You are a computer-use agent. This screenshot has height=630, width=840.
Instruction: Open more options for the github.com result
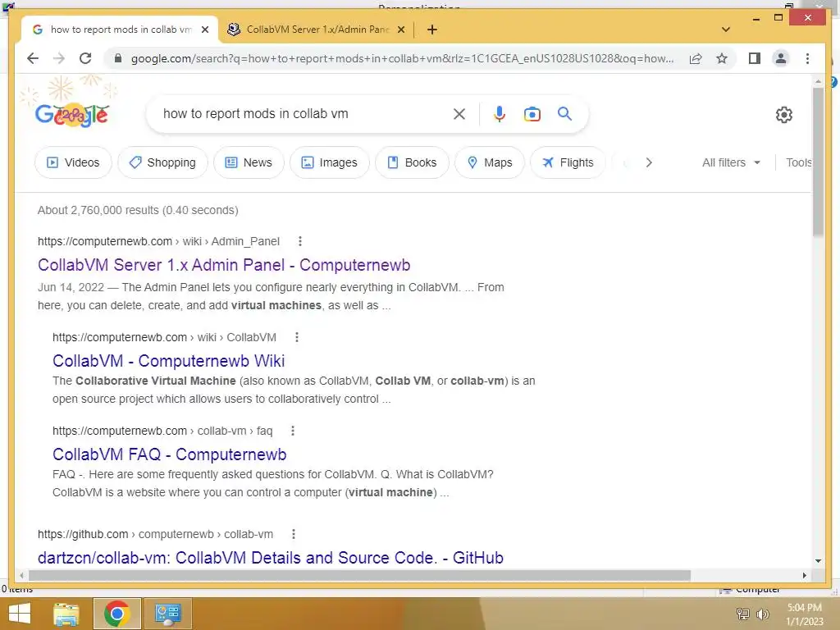point(293,534)
